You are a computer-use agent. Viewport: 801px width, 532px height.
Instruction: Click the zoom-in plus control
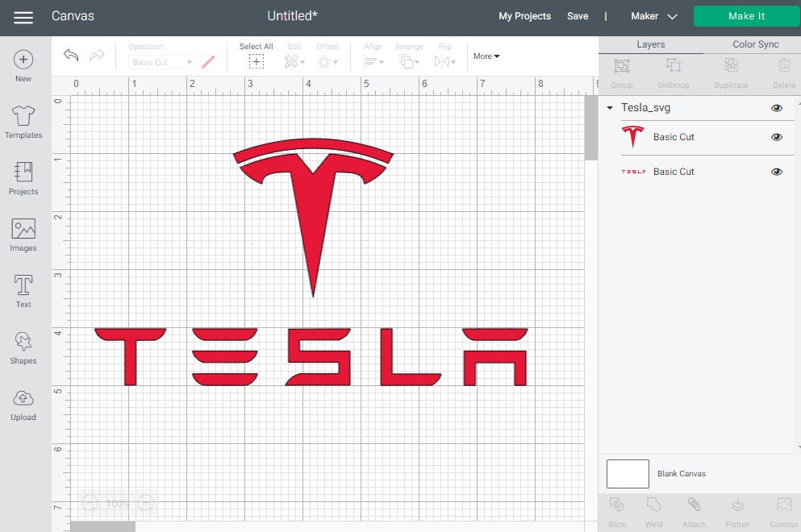(146, 503)
